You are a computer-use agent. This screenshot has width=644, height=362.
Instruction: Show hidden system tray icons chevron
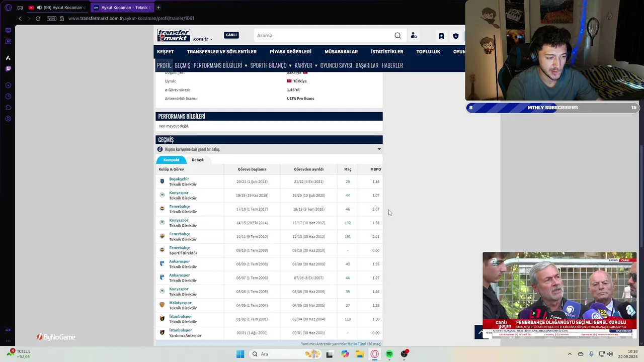tap(570, 354)
